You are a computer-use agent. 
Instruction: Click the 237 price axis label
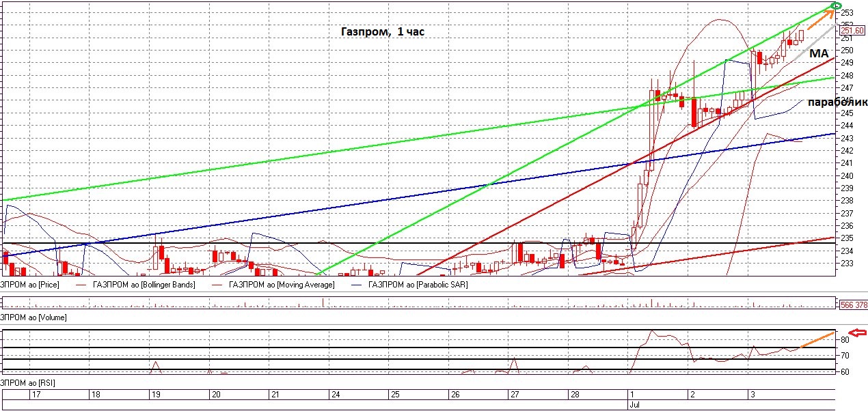(846, 213)
